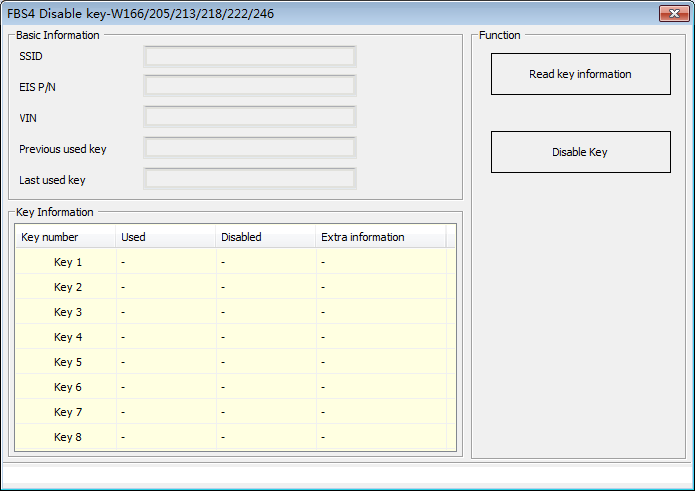Sort by Key number column header
The height and width of the screenshot is (491, 695).
pyautogui.click(x=66, y=237)
